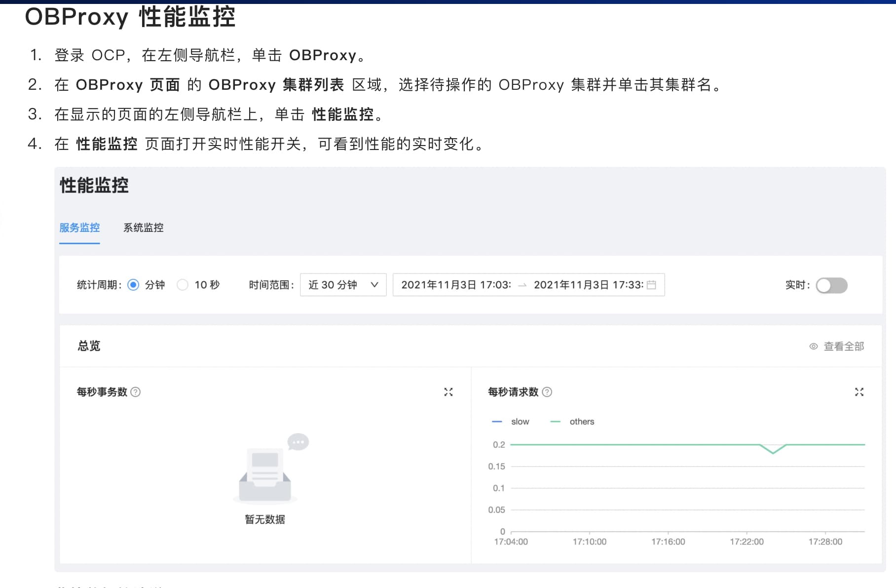Click the 统计周期 label
This screenshot has width=896, height=588.
point(99,285)
